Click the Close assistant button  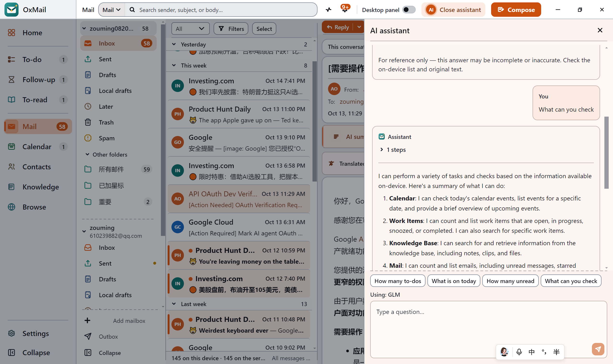point(453,10)
